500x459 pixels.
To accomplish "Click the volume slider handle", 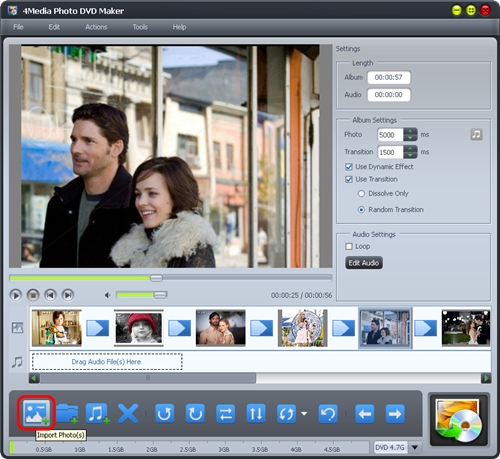I will tap(160, 295).
